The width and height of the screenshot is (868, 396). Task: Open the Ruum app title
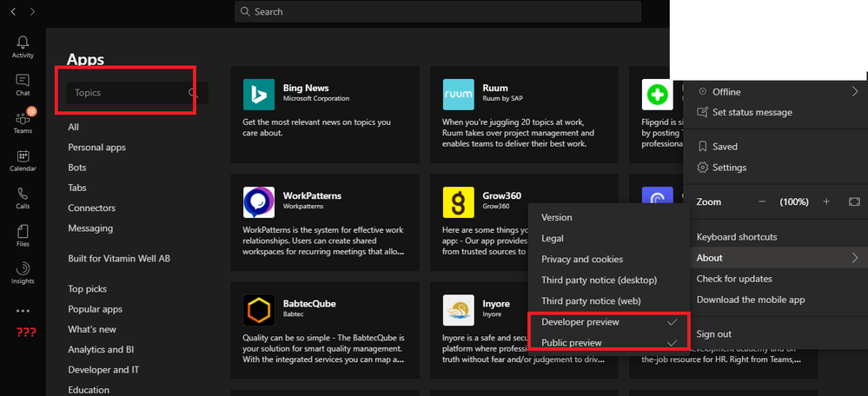coord(495,88)
